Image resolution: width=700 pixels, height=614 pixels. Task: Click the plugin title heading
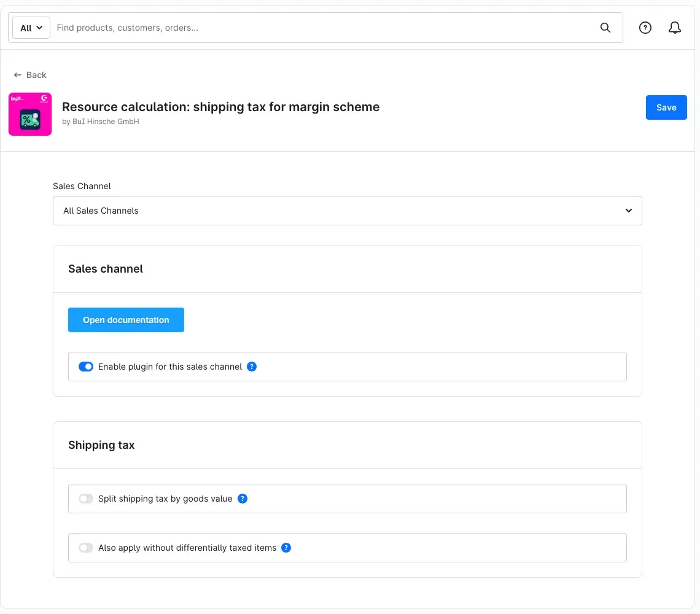tap(220, 107)
